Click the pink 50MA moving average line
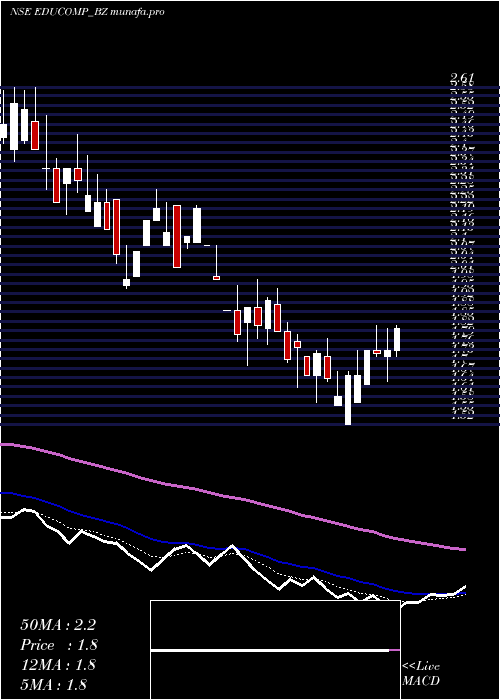 point(233,496)
